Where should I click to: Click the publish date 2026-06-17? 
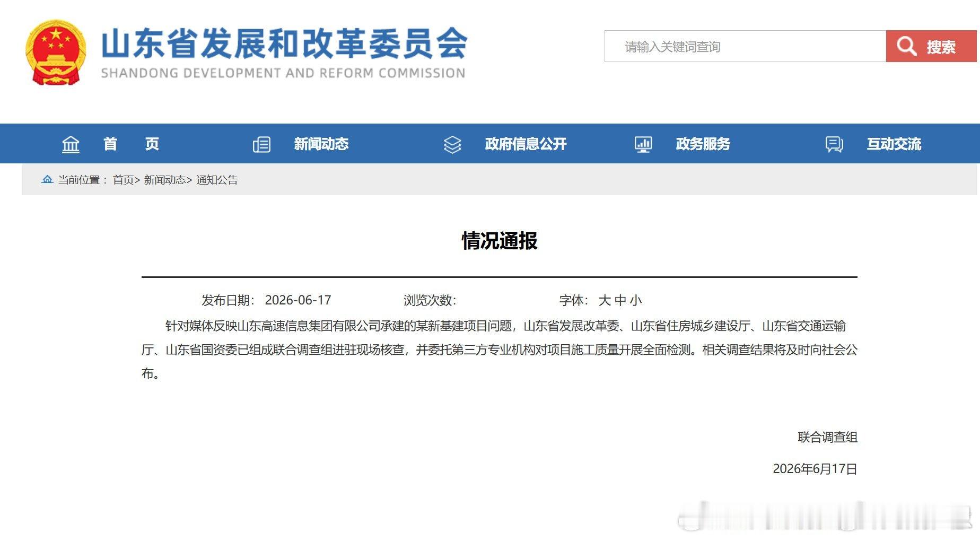(298, 300)
